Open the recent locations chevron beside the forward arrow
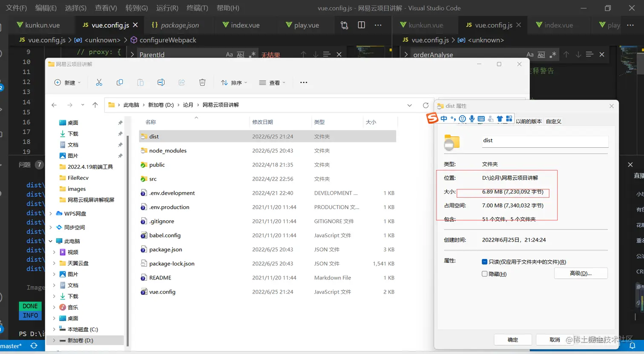The height and width of the screenshot is (354, 644). 83,105
